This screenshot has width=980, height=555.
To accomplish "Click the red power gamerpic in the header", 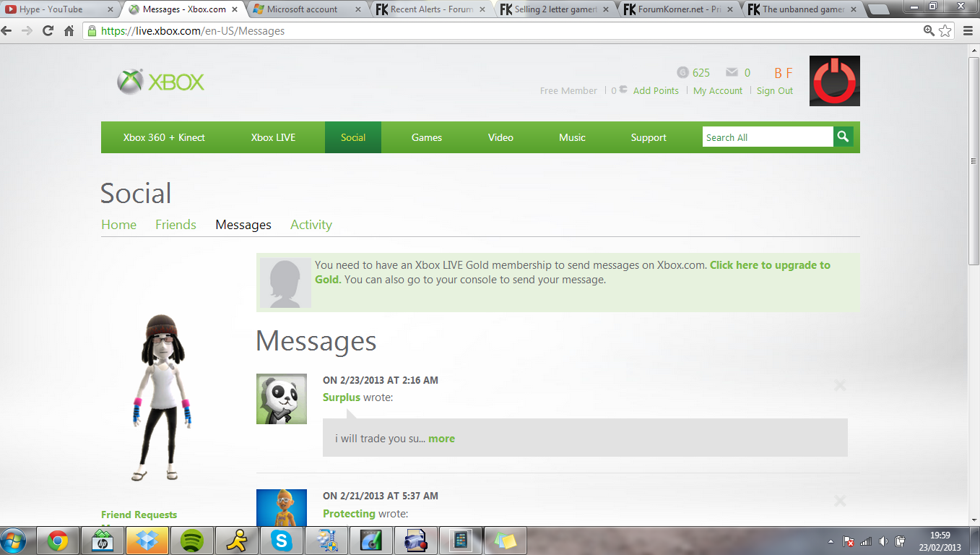I will [834, 81].
